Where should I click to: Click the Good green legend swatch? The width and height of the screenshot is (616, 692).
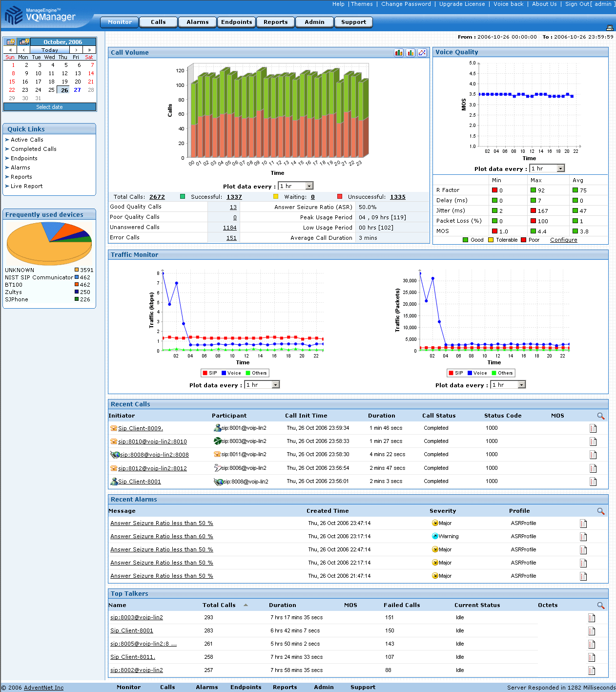click(466, 240)
